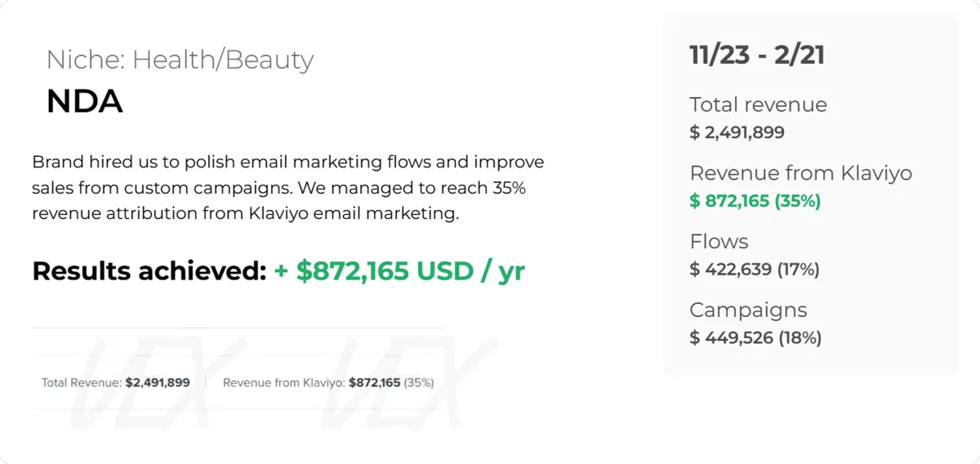The height and width of the screenshot is (464, 980).
Task: Select the green $ 872,165 (35%) value
Action: (755, 201)
